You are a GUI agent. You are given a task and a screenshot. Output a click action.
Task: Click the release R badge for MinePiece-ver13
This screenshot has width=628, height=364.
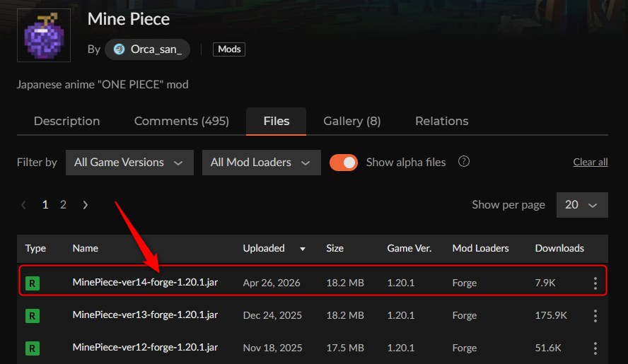coord(33,316)
